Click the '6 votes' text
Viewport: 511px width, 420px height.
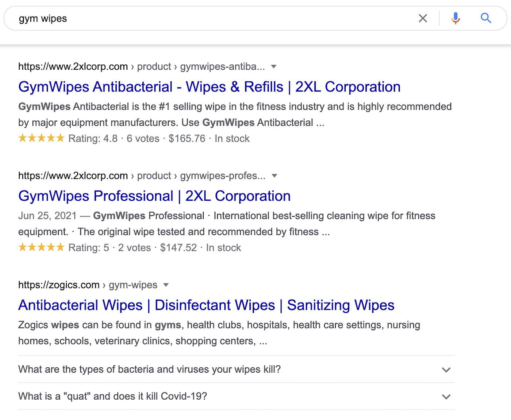tap(143, 139)
